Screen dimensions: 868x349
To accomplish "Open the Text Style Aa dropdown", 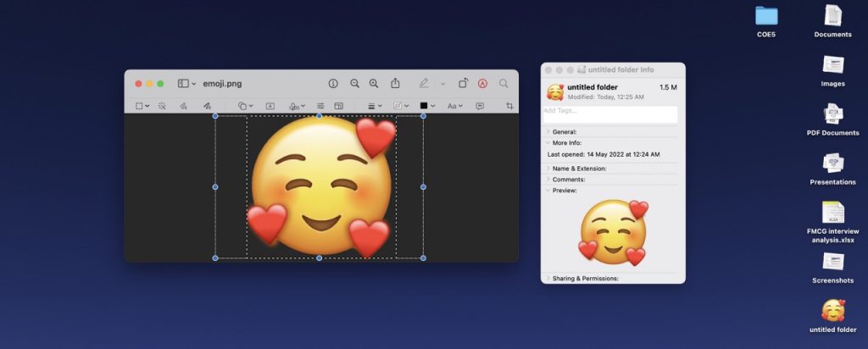I will 454,106.
